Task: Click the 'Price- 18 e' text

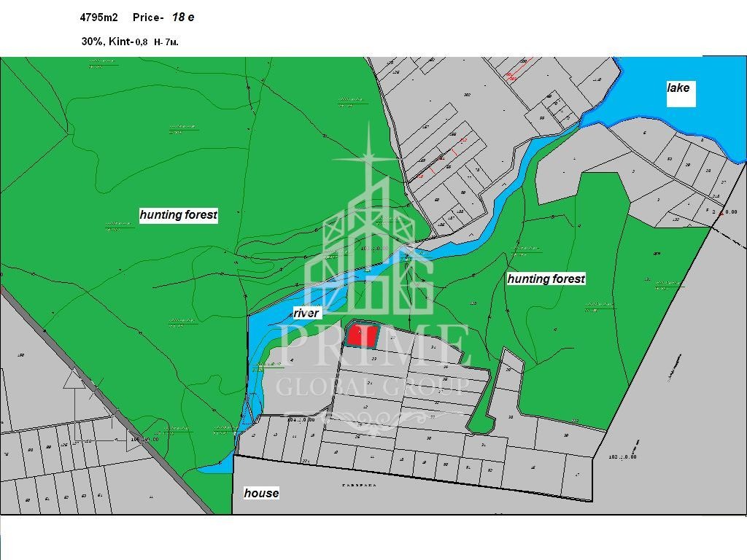Action: (x=163, y=17)
